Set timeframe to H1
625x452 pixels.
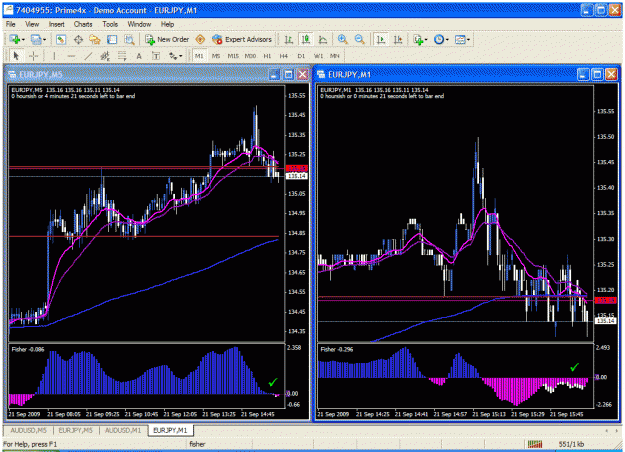267,56
